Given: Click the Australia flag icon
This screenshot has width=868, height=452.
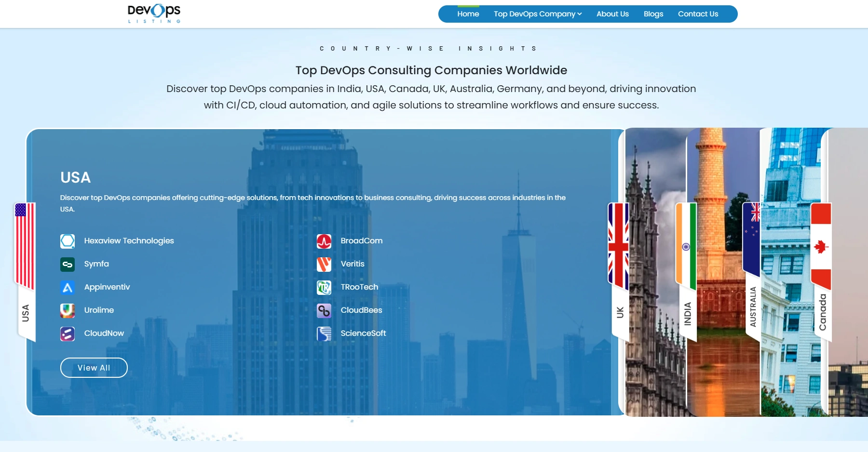Looking at the screenshot, I should pos(752,239).
